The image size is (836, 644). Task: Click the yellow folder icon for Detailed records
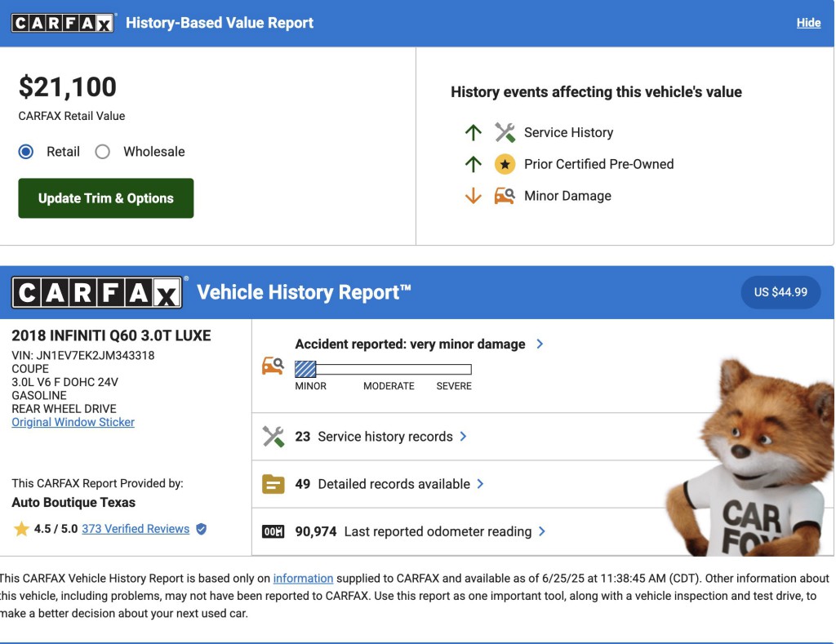(x=273, y=484)
